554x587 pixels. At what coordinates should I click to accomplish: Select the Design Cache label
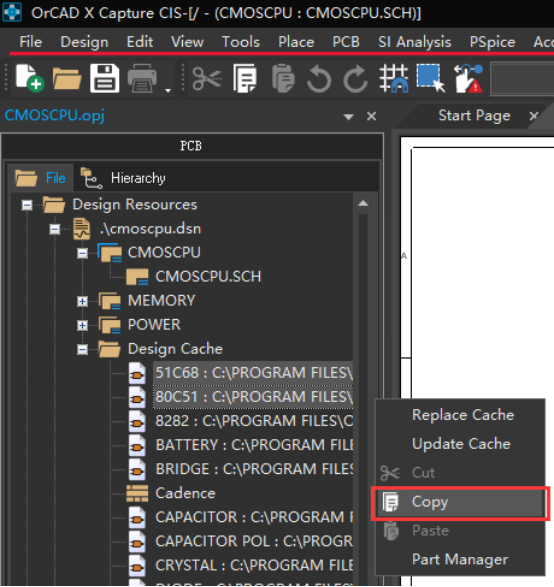(x=175, y=349)
